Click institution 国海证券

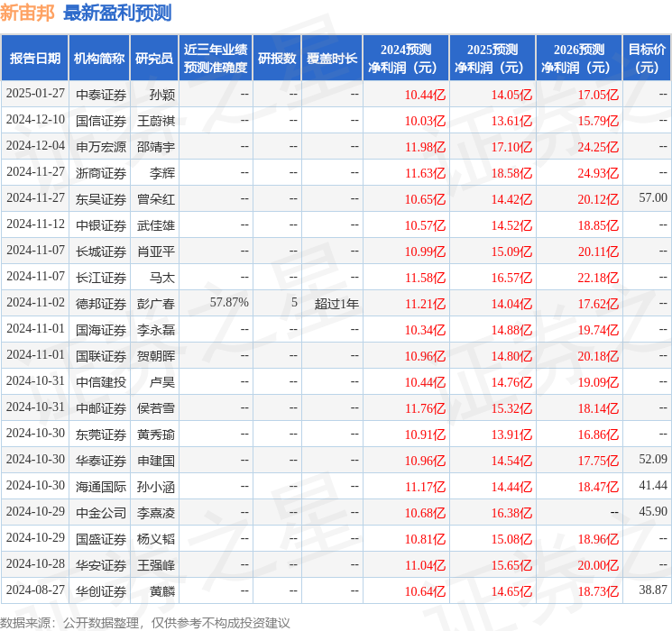pyautogui.click(x=101, y=330)
